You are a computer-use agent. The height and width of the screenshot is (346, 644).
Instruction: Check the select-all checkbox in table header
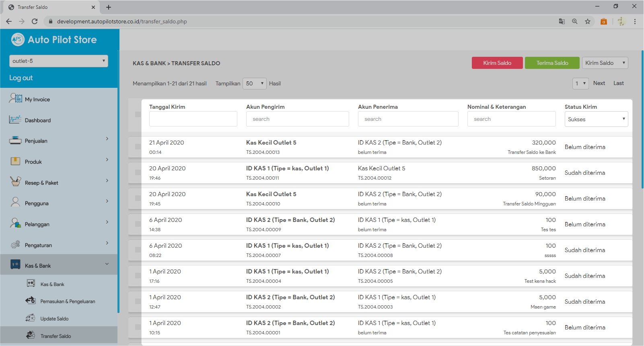pos(138,114)
